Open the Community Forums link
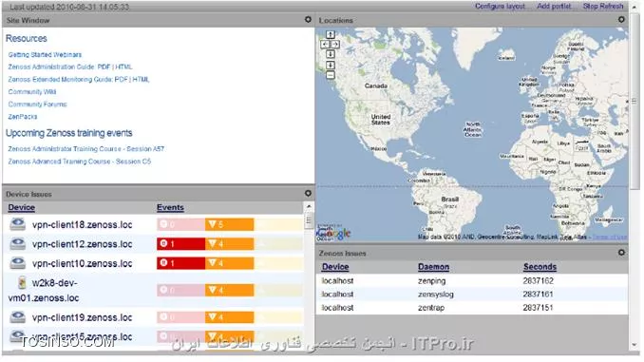Screen dimensions: 644x362 click(37, 105)
